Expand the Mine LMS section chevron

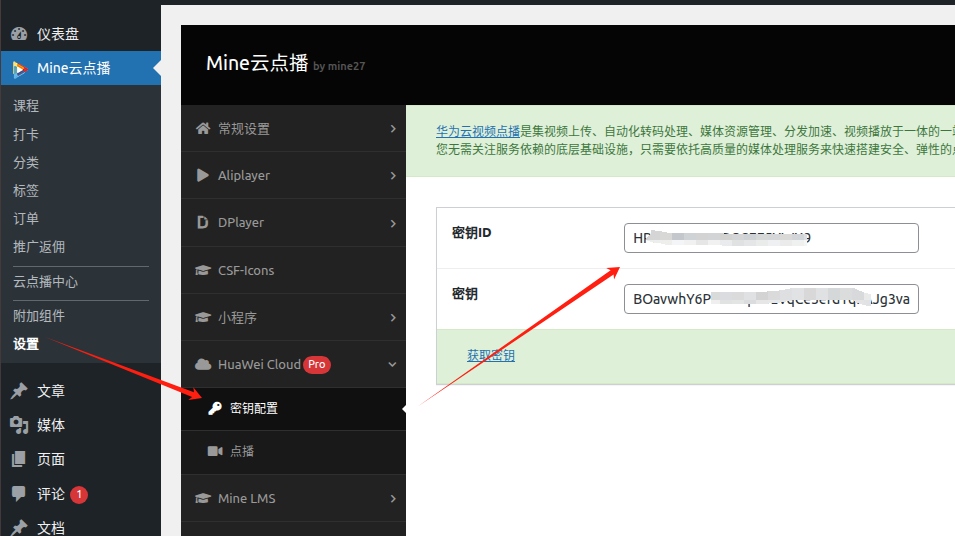(393, 498)
